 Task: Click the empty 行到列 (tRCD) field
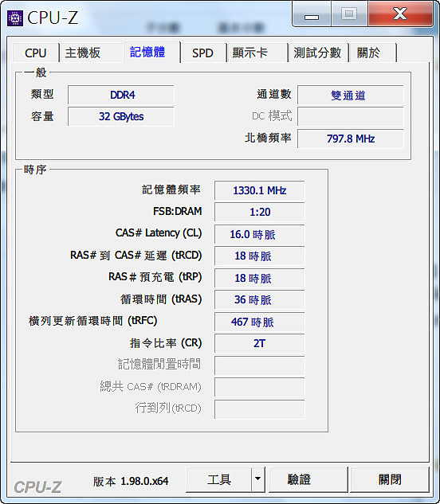pos(259,409)
